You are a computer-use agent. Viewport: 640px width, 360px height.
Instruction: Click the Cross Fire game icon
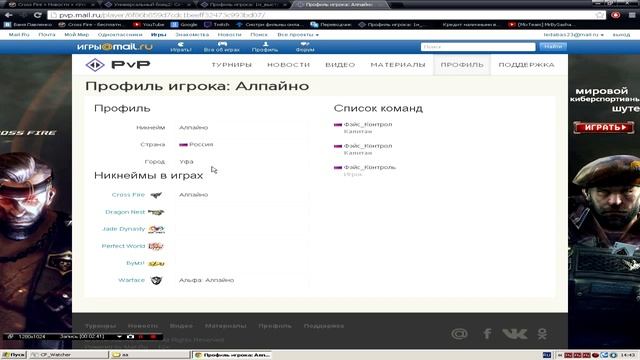click(x=156, y=195)
